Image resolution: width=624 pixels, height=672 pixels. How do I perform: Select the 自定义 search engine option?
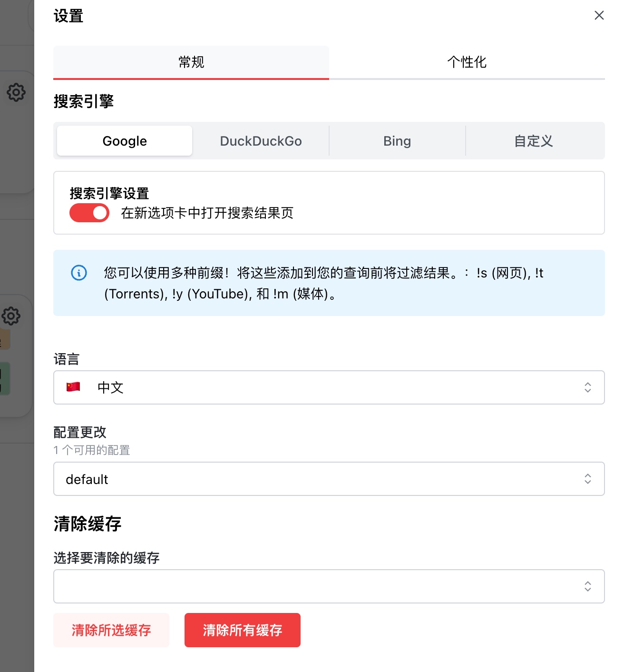point(534,141)
